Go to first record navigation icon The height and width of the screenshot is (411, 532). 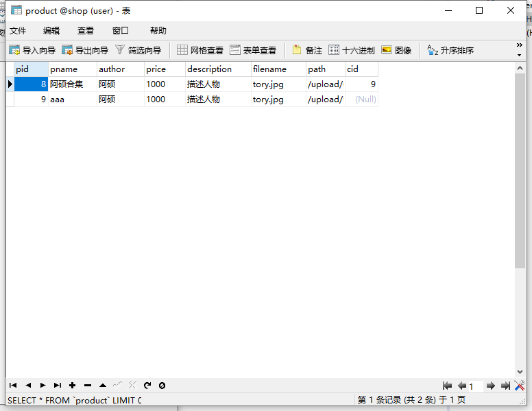click(13, 385)
